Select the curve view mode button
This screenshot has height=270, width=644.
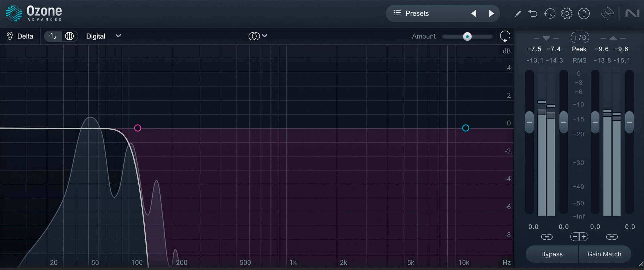tap(53, 36)
